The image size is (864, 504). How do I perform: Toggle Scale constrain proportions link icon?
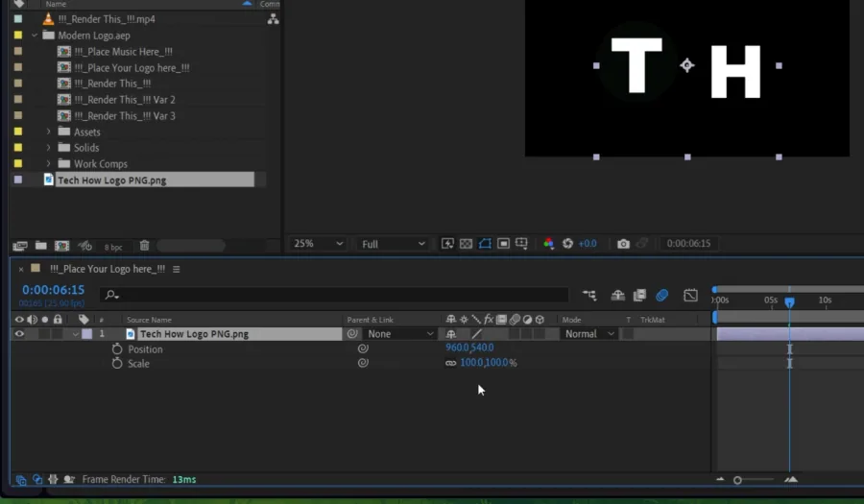(451, 363)
